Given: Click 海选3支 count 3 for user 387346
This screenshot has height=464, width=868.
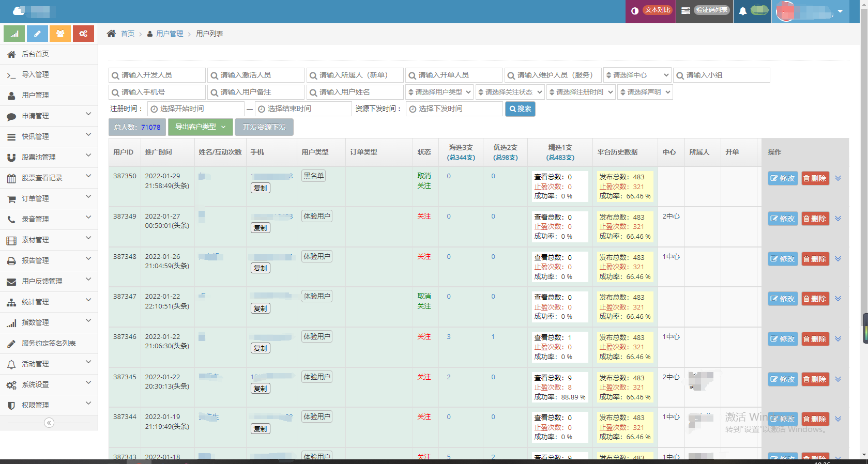Looking at the screenshot, I should [x=449, y=337].
